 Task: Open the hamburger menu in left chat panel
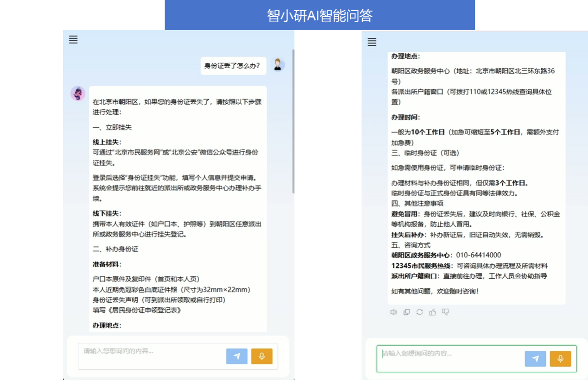click(x=73, y=40)
